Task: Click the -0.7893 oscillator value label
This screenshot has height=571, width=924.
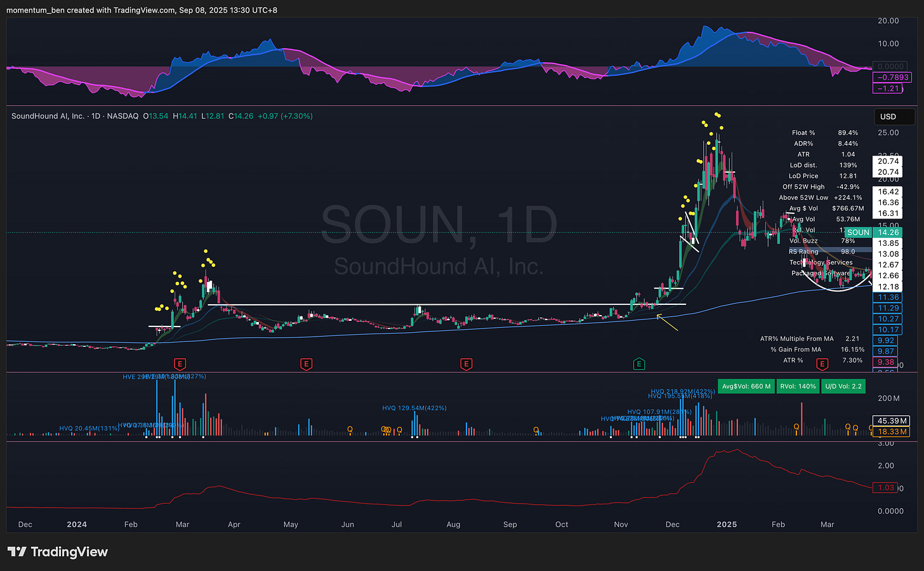Action: 891,77
